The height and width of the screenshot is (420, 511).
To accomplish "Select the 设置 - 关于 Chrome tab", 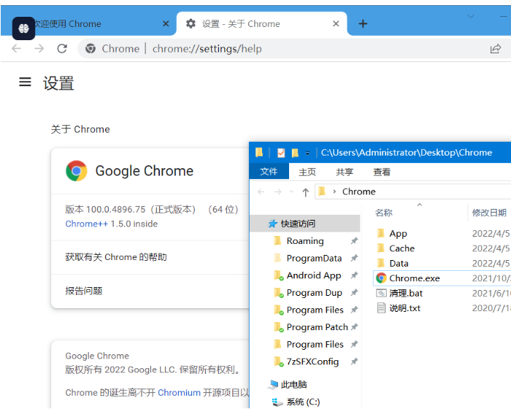I will click(261, 24).
